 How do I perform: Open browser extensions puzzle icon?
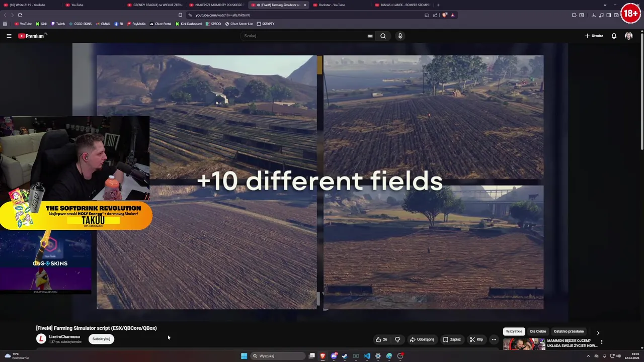(x=574, y=15)
